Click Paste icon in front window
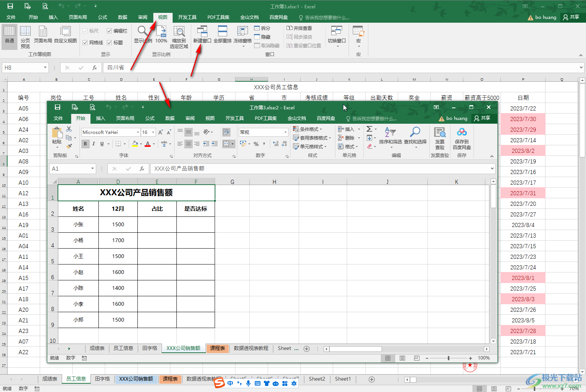Image resolution: width=586 pixels, height=392 pixels. point(57,132)
